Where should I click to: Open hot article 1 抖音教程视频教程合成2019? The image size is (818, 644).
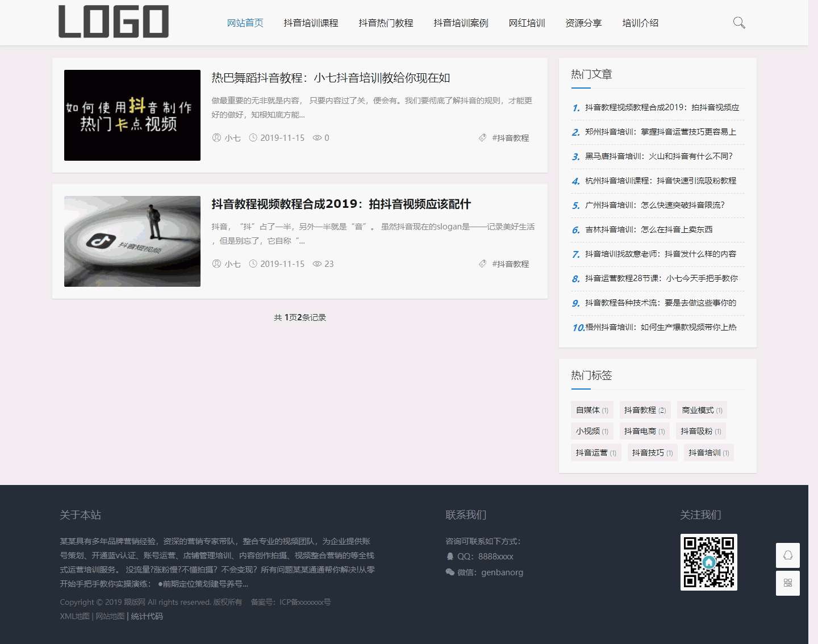[x=662, y=107]
